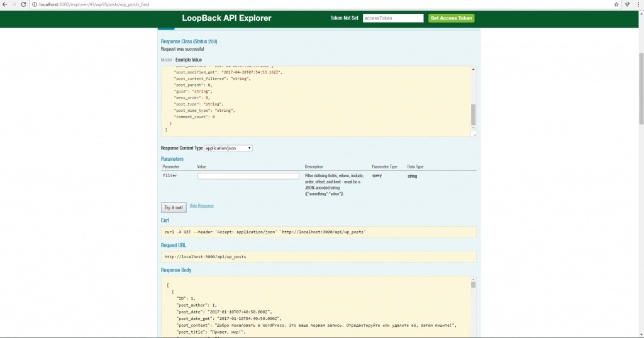Click the "post_mime_type": "string" line
Viewport: 644px width, 338px height.
[204, 111]
